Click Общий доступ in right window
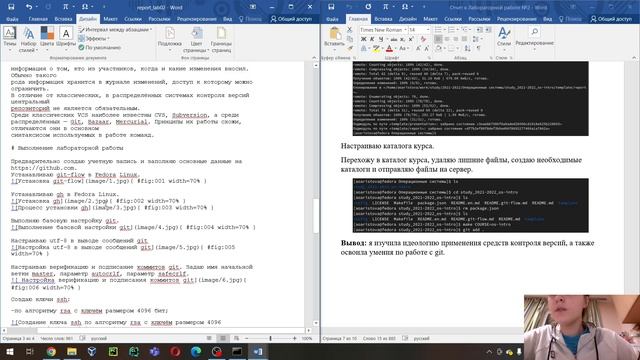The width and height of the screenshot is (640, 360). [x=611, y=19]
